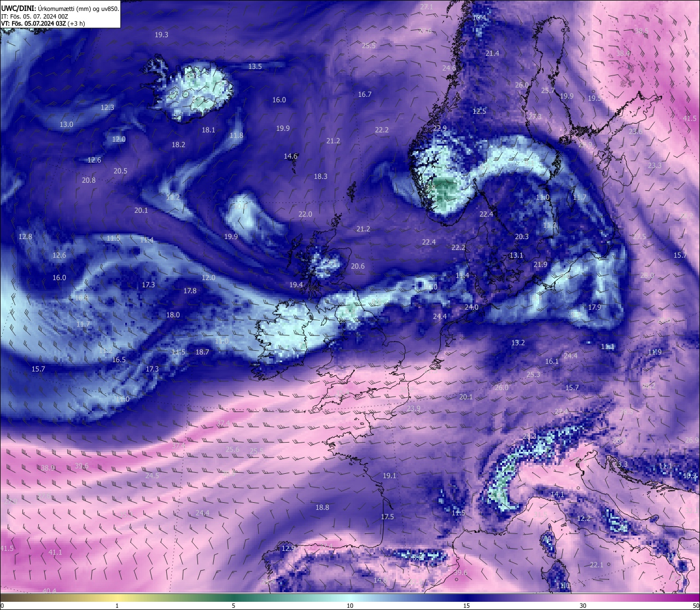Click the 11.8 value southeast of Iceland
Image resolution: width=700 pixels, height=610 pixels.
pyautogui.click(x=236, y=135)
